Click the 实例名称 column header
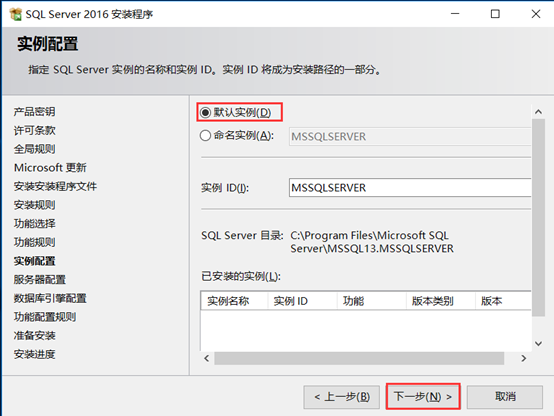Screen dimensions: 554x416 pos(234,301)
